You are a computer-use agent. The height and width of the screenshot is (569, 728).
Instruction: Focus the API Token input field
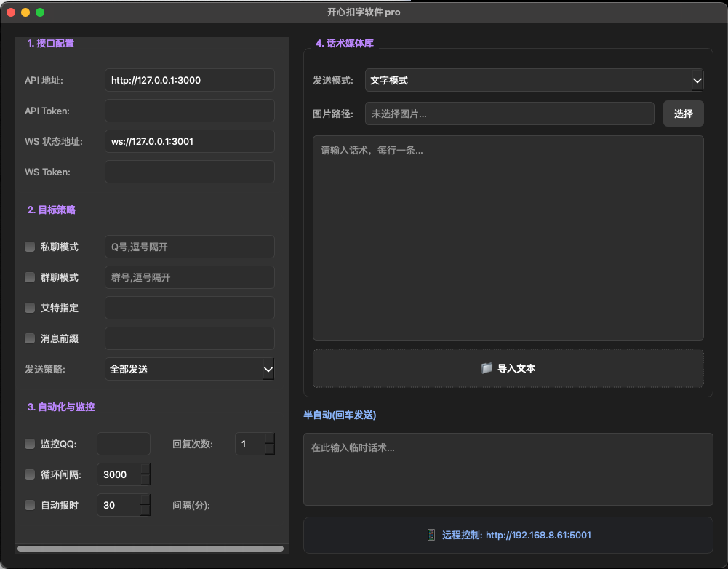[x=189, y=111]
